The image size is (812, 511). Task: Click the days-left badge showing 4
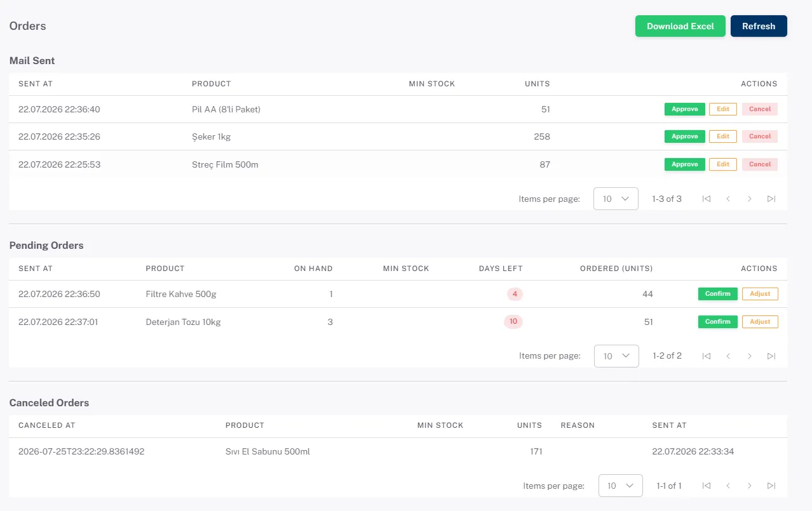(x=515, y=294)
